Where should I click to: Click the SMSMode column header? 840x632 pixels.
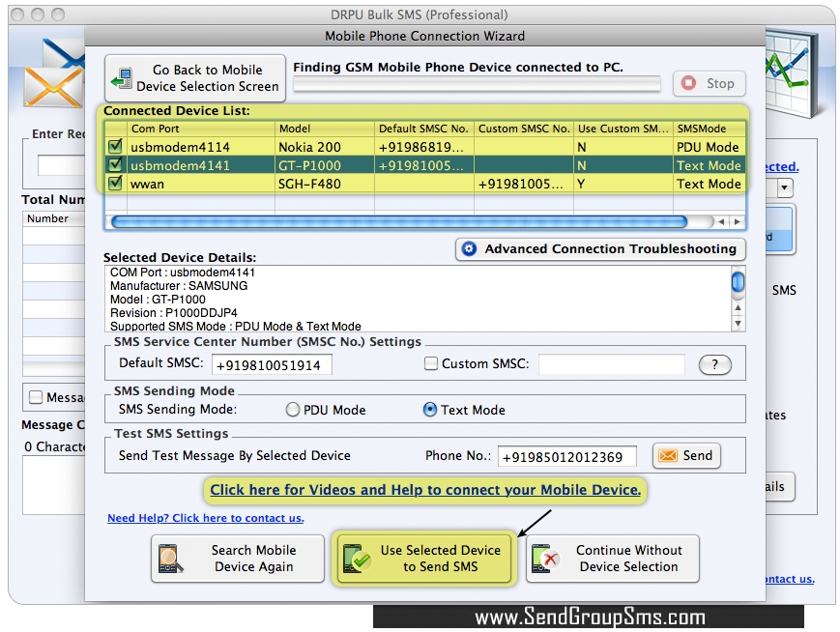click(x=710, y=129)
